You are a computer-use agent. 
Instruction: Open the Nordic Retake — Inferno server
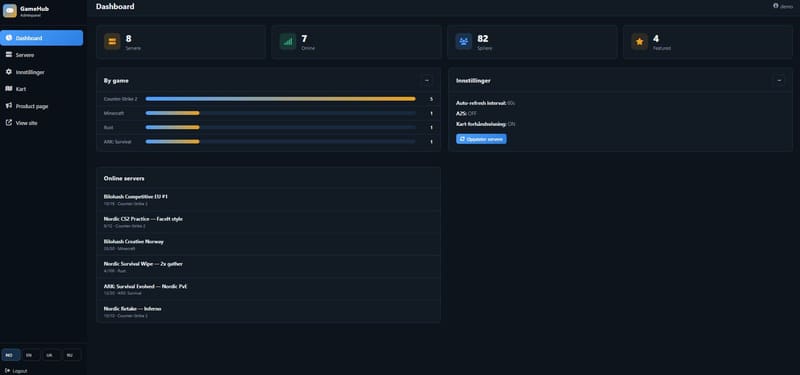click(x=268, y=311)
